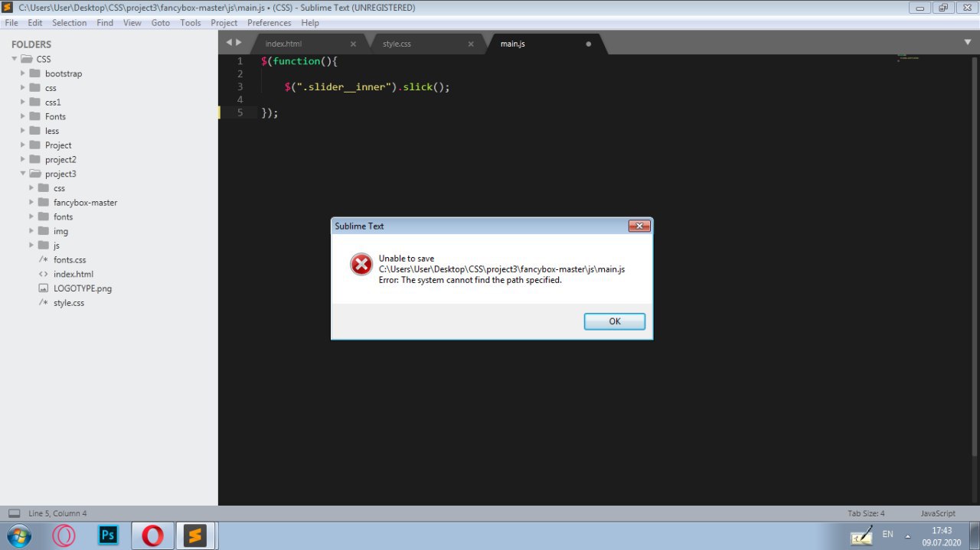Open fonts.css in the sidebar

click(x=70, y=260)
